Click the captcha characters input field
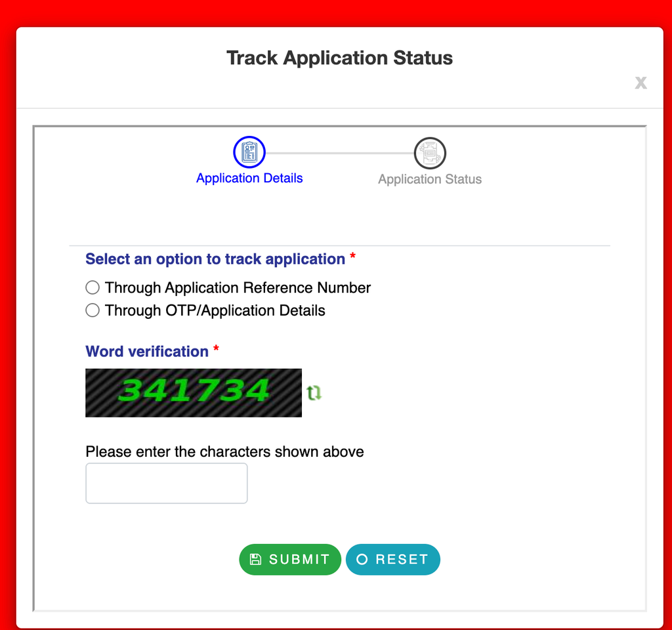Viewport: 672px width, 630px height. point(166,483)
